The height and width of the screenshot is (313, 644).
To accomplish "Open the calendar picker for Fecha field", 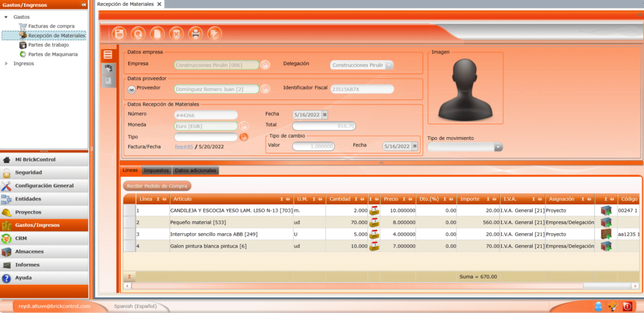I will click(325, 114).
